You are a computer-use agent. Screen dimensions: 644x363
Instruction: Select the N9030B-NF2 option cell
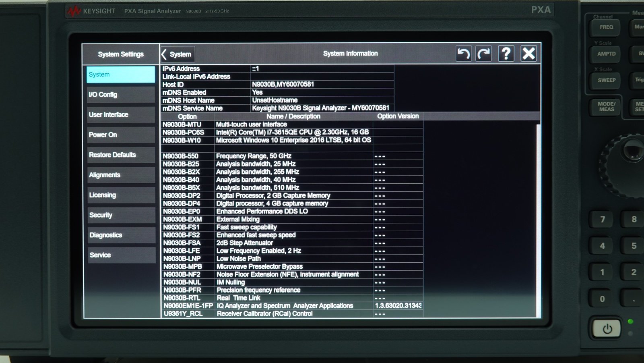(188, 274)
